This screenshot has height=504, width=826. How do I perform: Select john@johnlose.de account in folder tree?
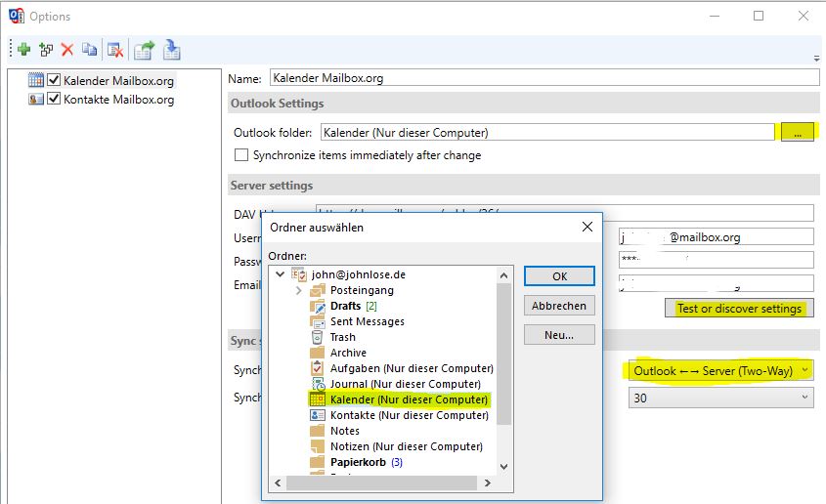tap(358, 274)
